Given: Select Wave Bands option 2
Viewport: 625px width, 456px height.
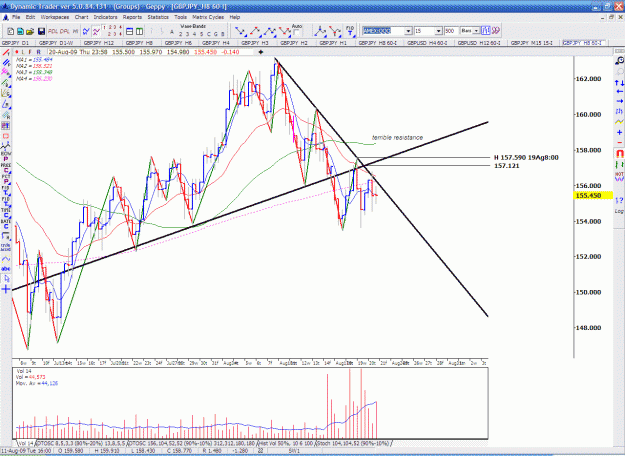Looking at the screenshot, I should click(x=181, y=34).
